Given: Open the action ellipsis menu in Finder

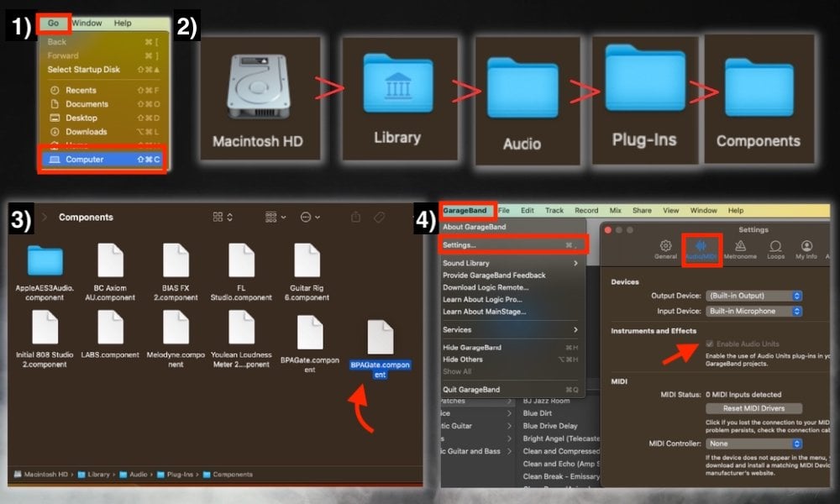Looking at the screenshot, I should click(310, 217).
